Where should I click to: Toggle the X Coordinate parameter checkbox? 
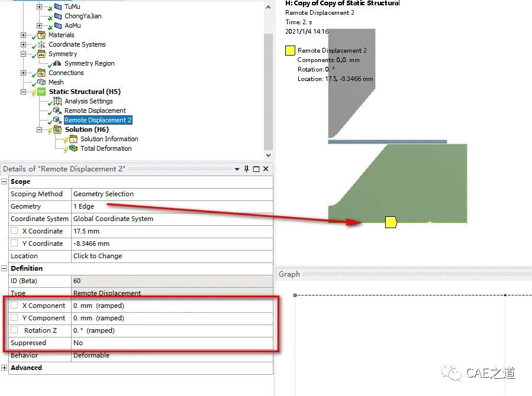pos(14,231)
